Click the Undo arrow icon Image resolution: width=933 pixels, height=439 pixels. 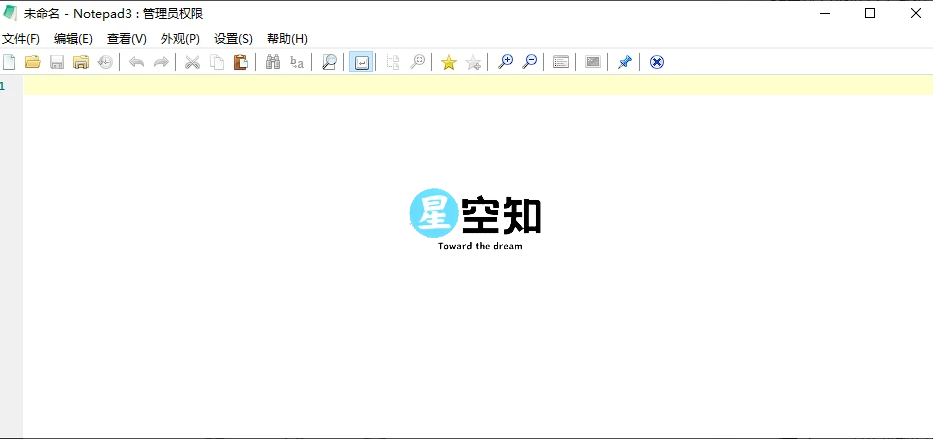tap(137, 62)
